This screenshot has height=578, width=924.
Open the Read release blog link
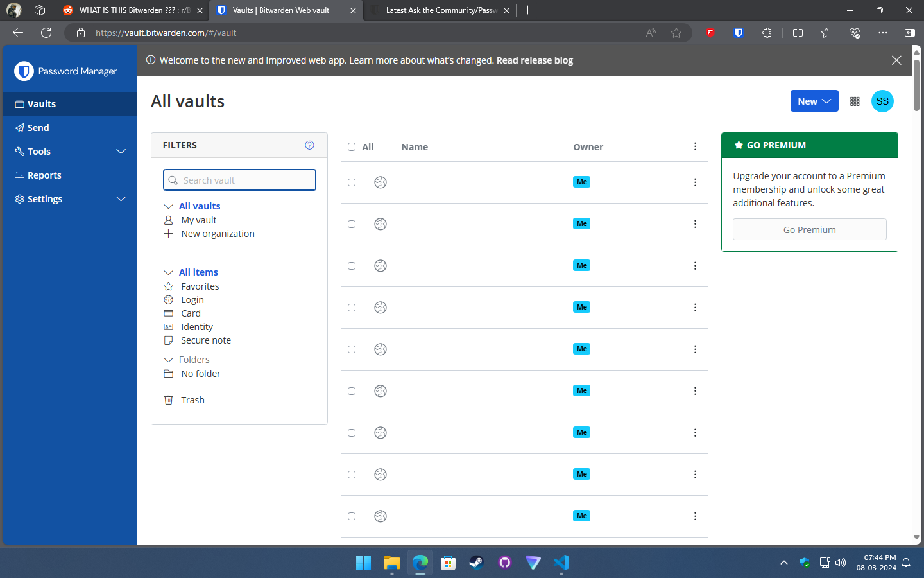(x=535, y=60)
